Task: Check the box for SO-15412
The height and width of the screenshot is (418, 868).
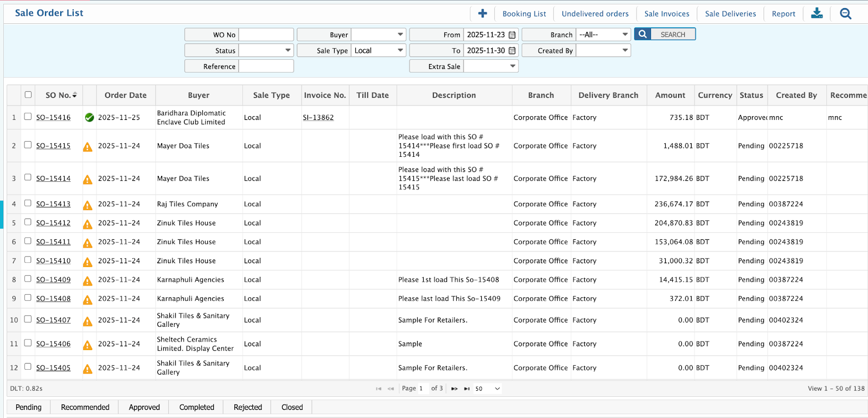Action: [28, 222]
